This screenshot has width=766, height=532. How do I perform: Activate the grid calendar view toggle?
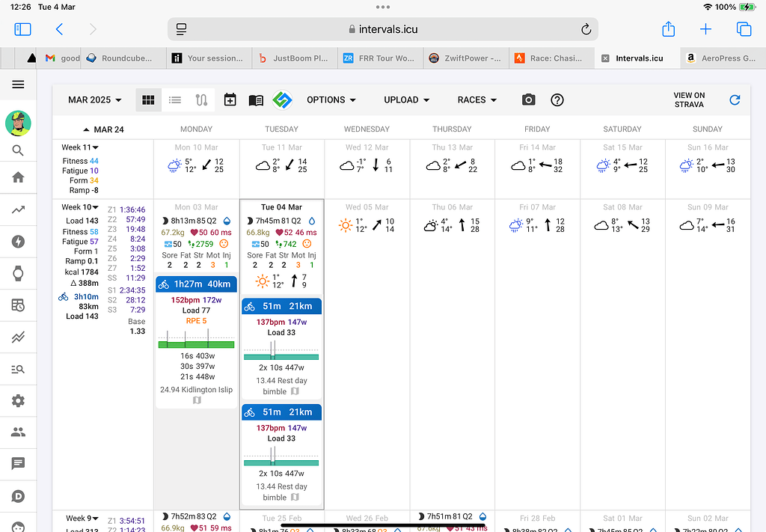pyautogui.click(x=148, y=100)
